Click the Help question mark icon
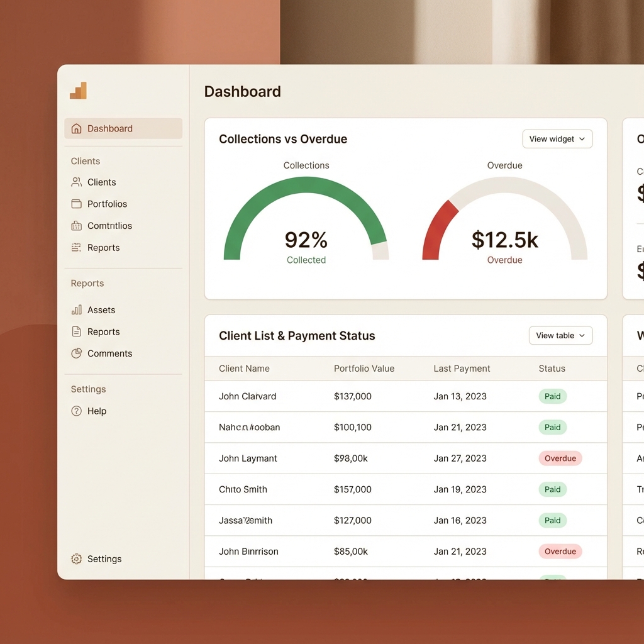The image size is (644, 644). point(77,411)
